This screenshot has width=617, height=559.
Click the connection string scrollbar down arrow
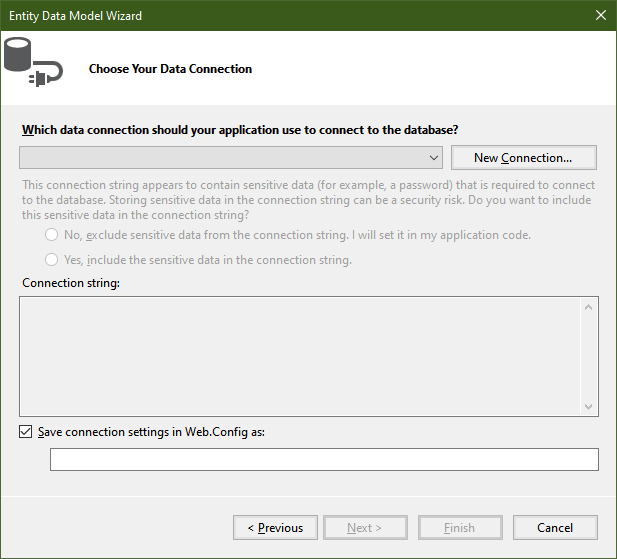pos(589,406)
